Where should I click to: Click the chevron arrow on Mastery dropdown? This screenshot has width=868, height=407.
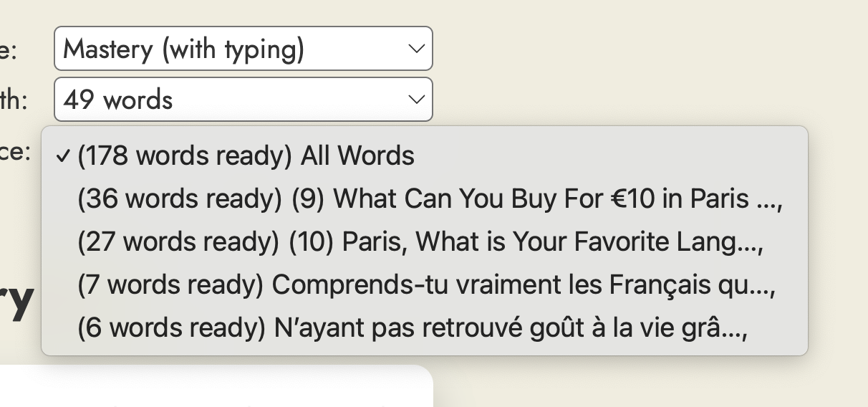415,49
